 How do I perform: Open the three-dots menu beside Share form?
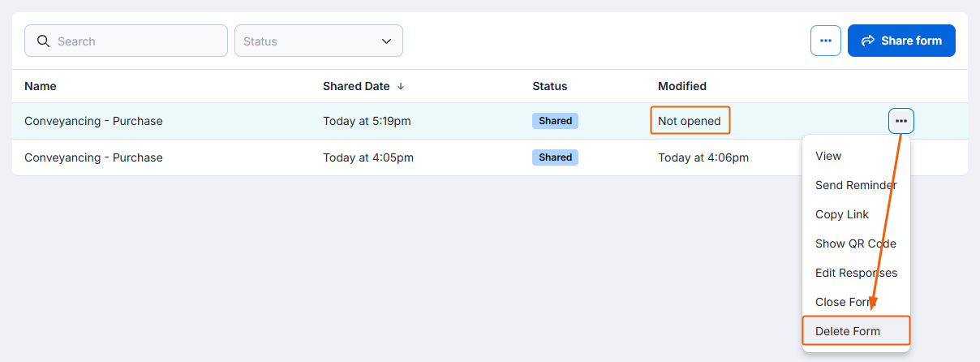point(825,41)
